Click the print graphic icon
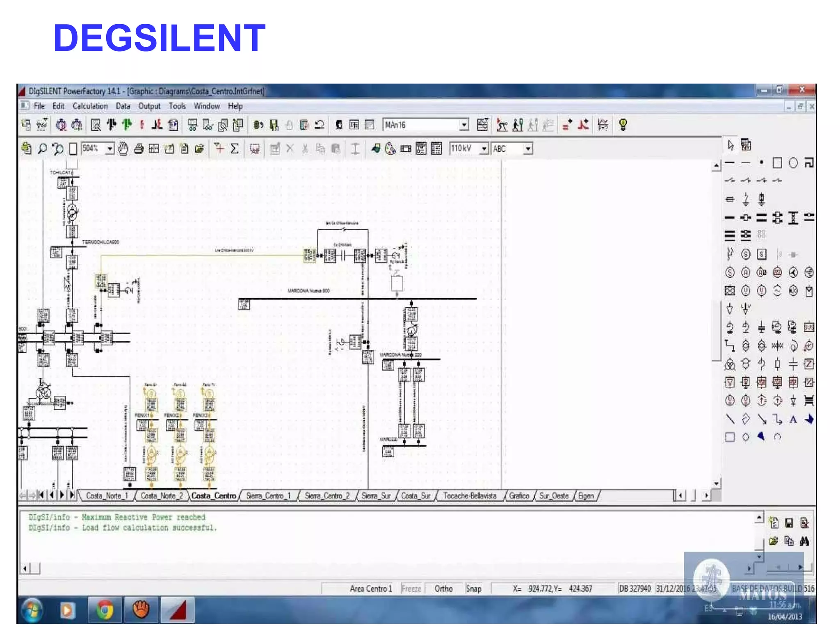 (139, 148)
